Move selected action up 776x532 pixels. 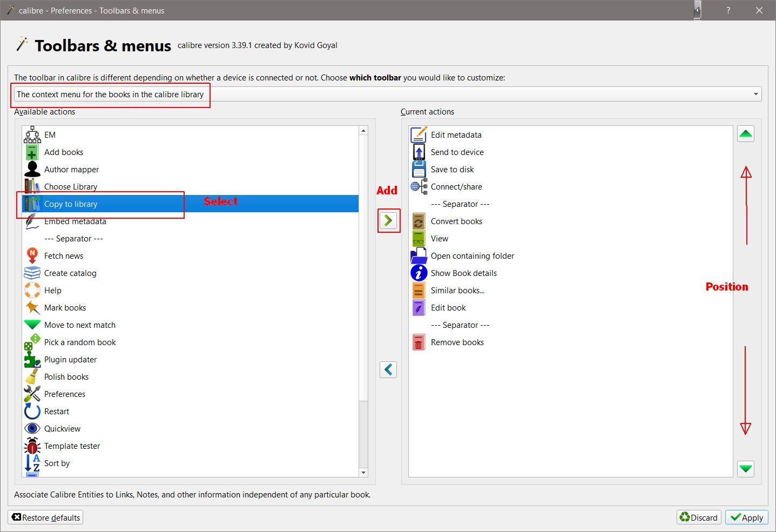pos(746,133)
